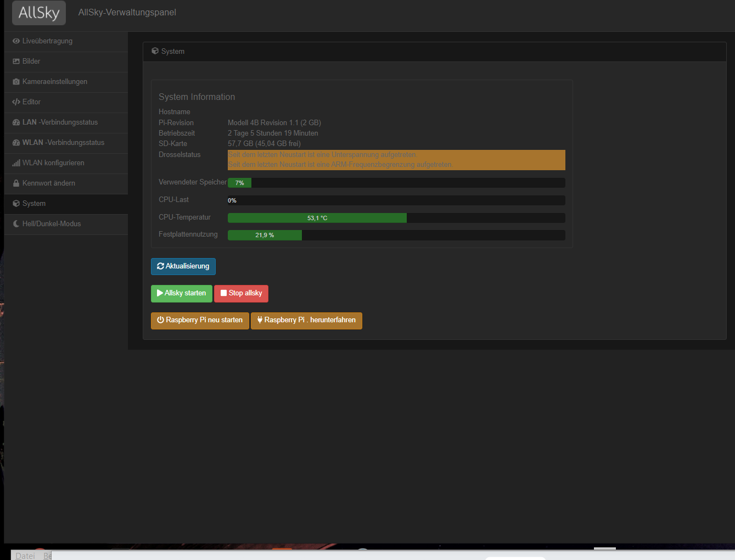Click the ARM-Frequenzbegrenzung warning line
This screenshot has height=560, width=735.
point(340,165)
